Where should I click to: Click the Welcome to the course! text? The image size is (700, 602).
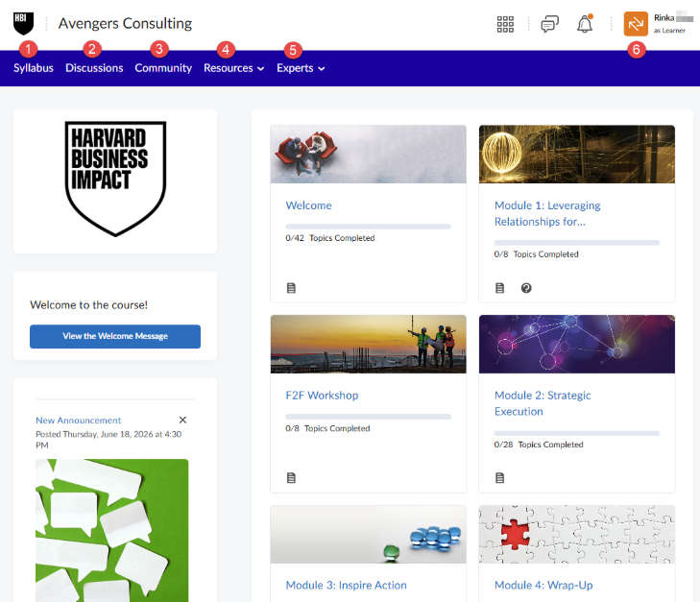[x=89, y=304]
